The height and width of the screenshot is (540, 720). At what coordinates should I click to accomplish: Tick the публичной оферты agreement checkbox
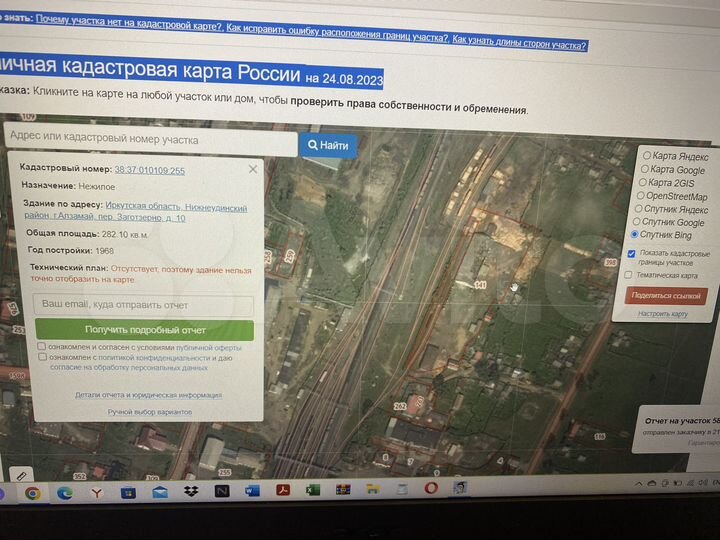point(41,347)
